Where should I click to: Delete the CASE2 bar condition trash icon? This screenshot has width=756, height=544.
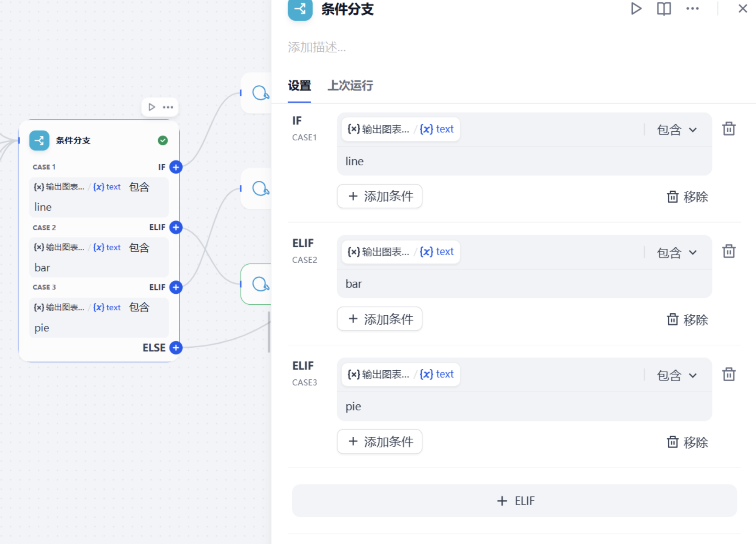tap(729, 251)
